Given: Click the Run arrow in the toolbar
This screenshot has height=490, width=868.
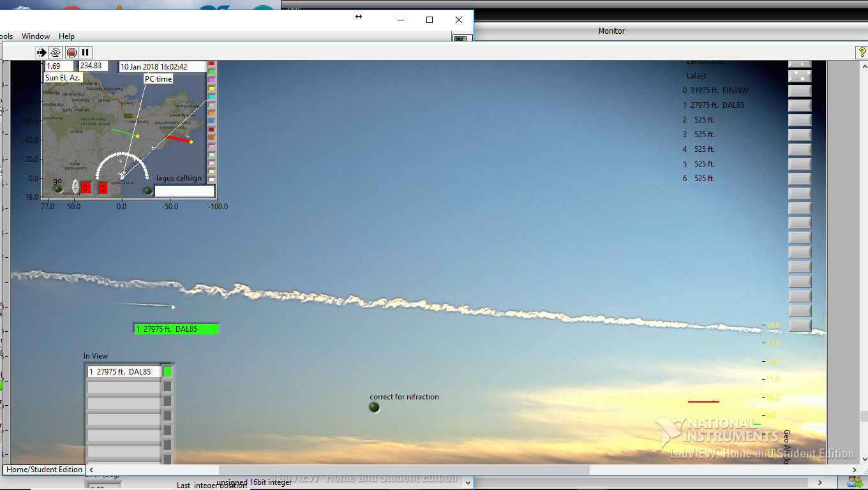Looking at the screenshot, I should click(41, 52).
